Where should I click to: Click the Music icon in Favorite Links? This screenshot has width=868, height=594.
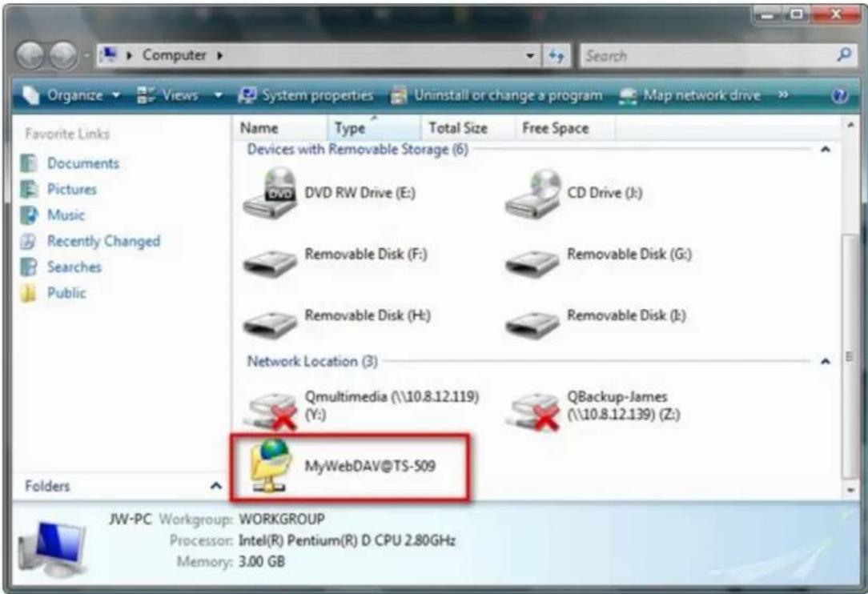point(29,215)
